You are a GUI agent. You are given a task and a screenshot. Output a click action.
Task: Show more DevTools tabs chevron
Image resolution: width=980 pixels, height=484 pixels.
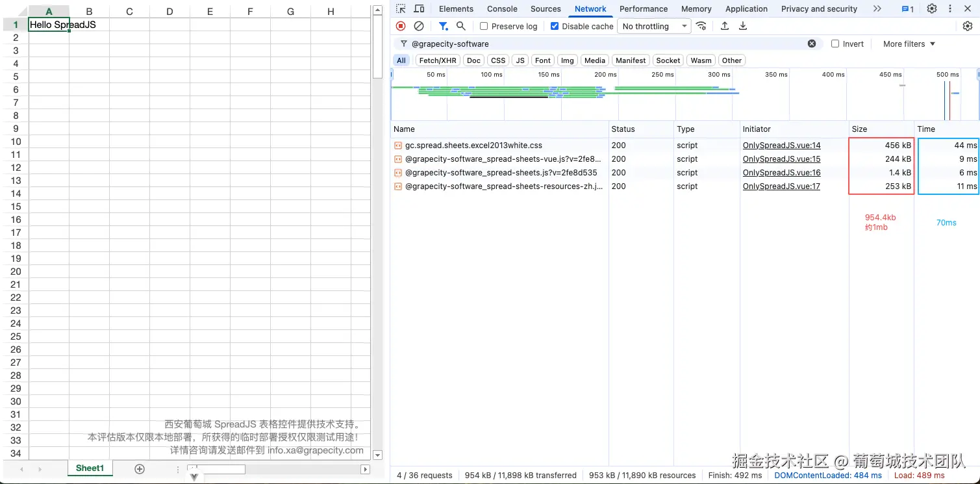(x=877, y=8)
